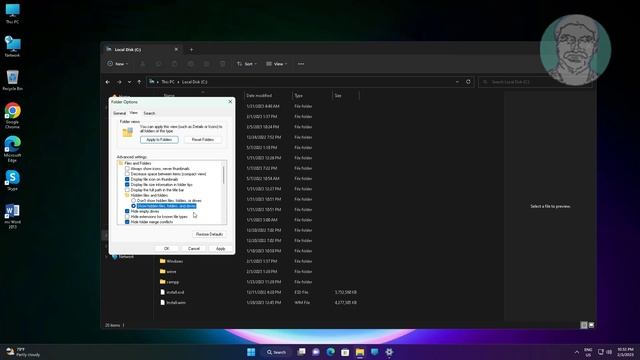Select the Local Disk (C:) window tab

(x=142, y=49)
